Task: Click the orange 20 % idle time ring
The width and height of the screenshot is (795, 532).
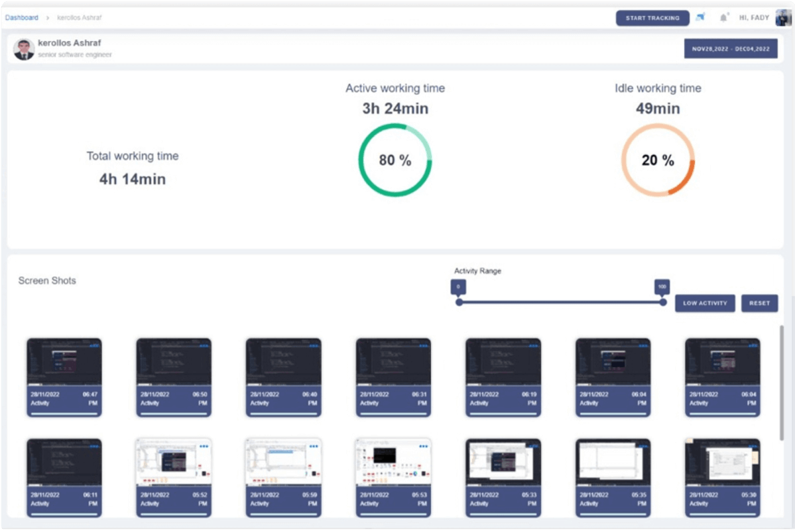Action: 658,160
